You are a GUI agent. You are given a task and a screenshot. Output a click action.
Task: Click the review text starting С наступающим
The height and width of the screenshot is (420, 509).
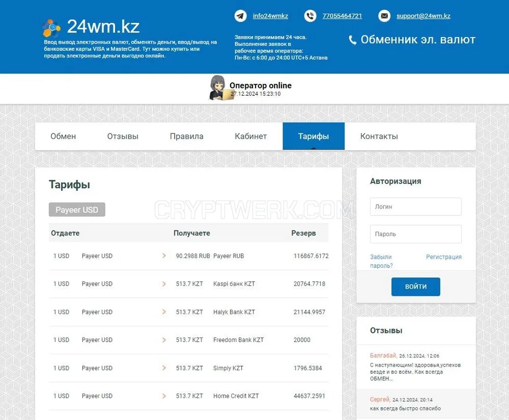pyautogui.click(x=415, y=372)
